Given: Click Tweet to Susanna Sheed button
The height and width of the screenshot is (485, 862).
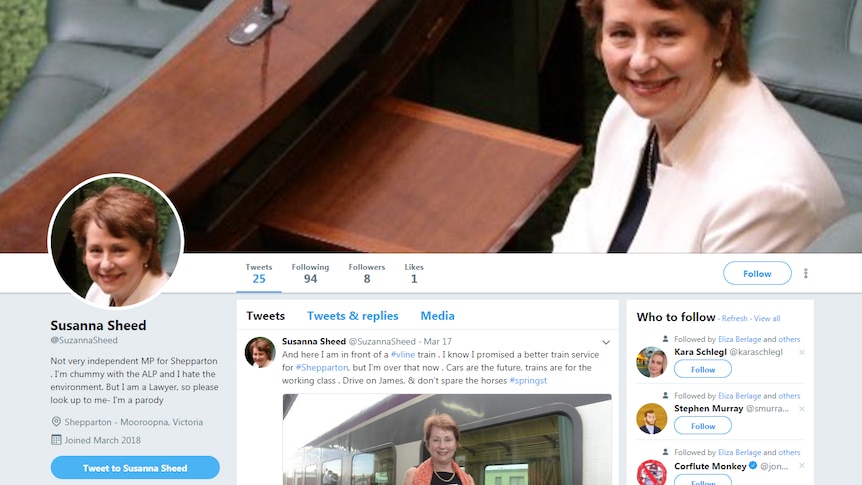Looking at the screenshot, I should pyautogui.click(x=135, y=468).
